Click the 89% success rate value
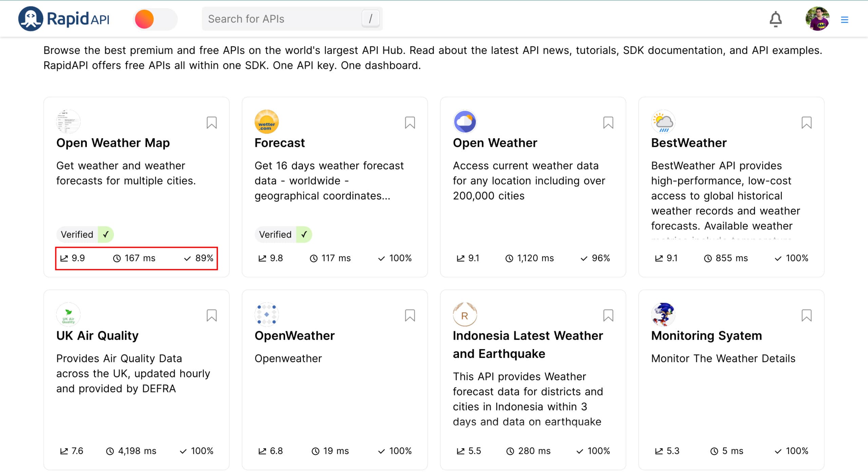The image size is (868, 476). (199, 258)
